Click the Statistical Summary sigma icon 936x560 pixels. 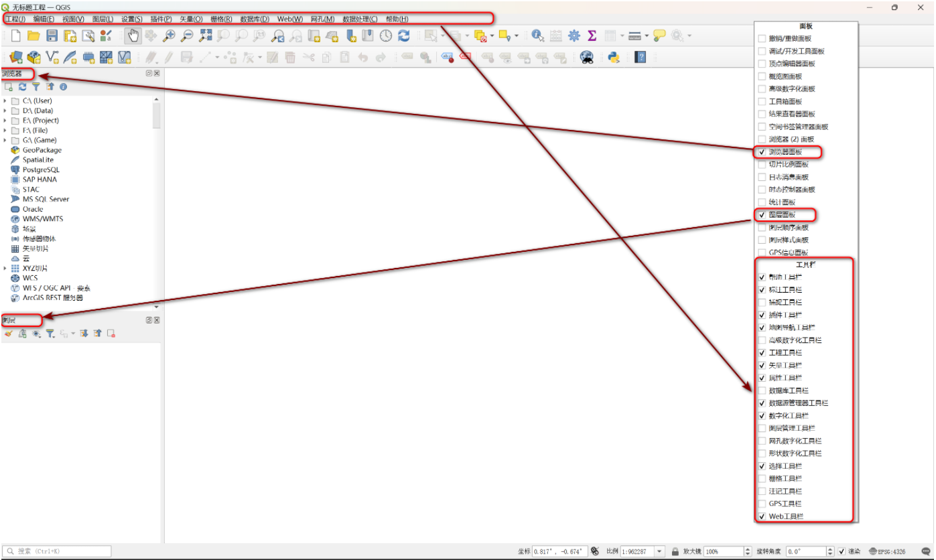[x=592, y=36]
